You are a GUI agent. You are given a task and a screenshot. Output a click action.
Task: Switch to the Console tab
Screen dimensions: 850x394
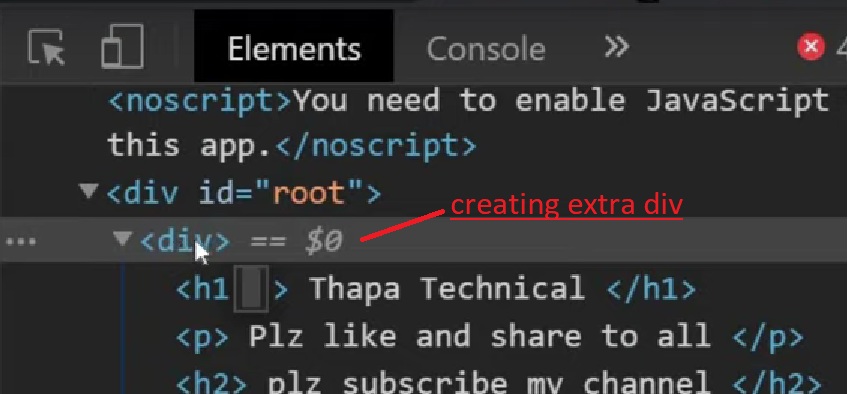point(486,49)
